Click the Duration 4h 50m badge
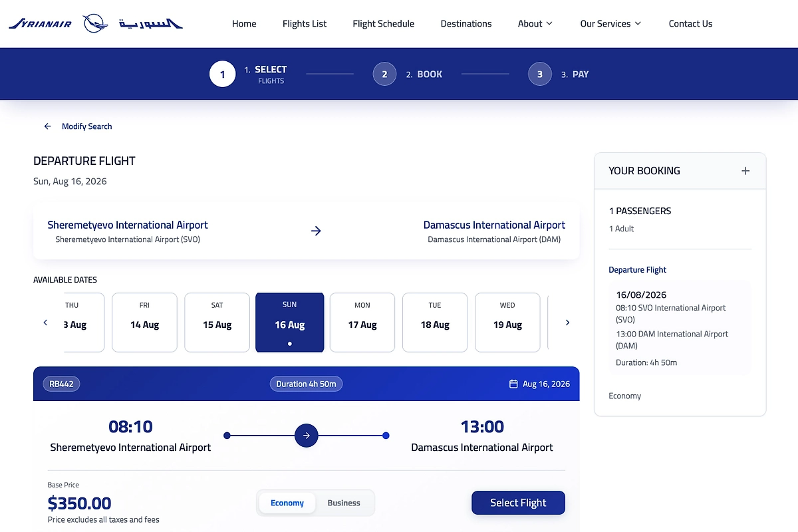This screenshot has height=532, width=798. 307,384
